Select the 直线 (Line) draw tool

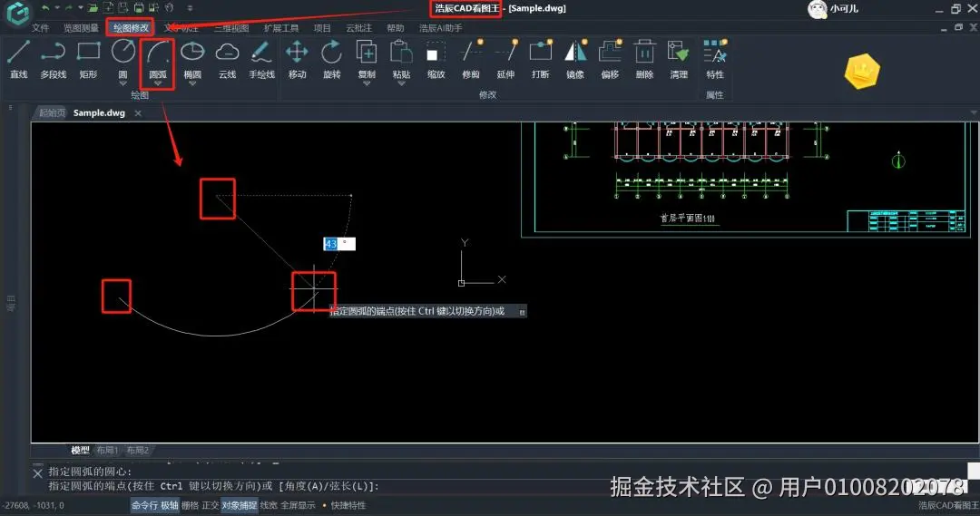[x=18, y=59]
